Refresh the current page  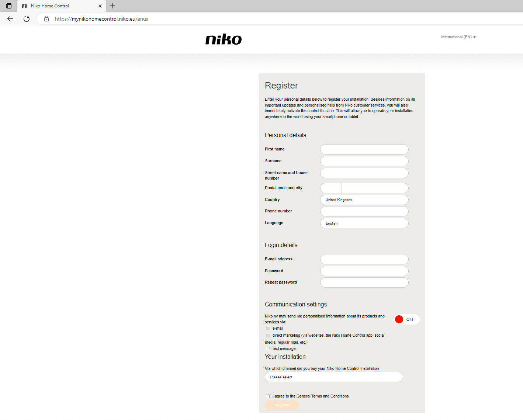(x=26, y=19)
